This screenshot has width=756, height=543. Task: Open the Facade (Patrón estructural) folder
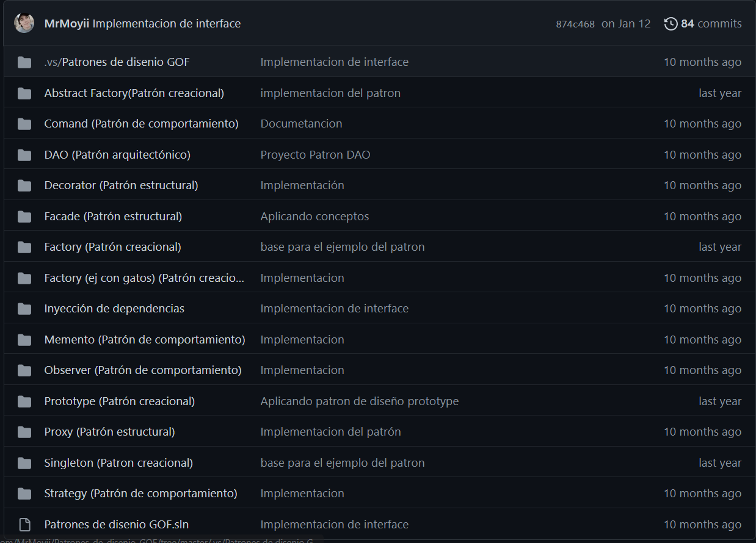coord(113,217)
